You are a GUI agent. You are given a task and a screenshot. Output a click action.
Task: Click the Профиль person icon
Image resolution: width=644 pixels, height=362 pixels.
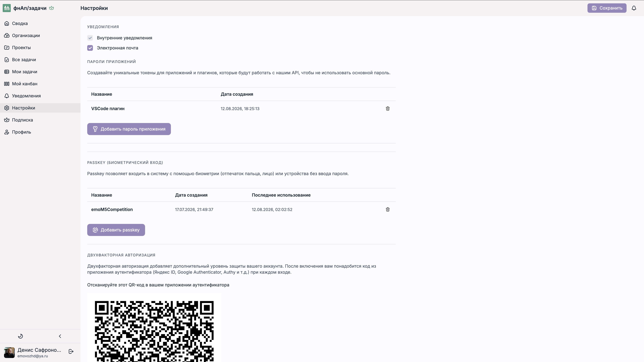point(7,132)
